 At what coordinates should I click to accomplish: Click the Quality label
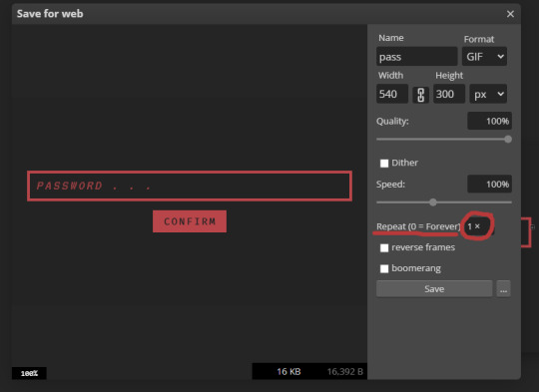(392, 122)
